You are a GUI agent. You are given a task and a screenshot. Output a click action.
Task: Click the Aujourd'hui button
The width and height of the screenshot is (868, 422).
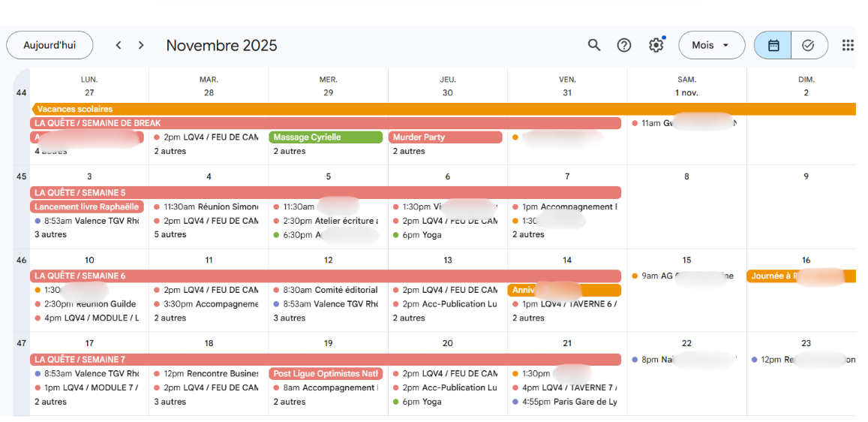tap(50, 45)
